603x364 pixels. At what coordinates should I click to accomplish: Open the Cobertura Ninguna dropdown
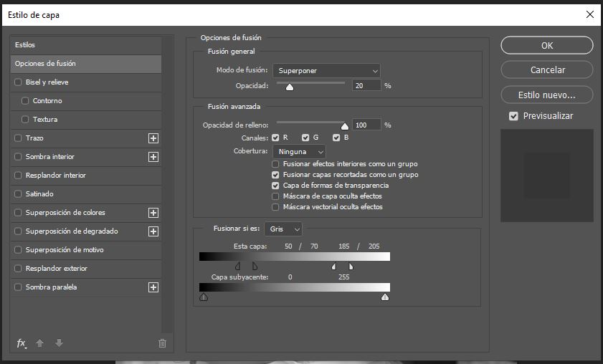[299, 152]
